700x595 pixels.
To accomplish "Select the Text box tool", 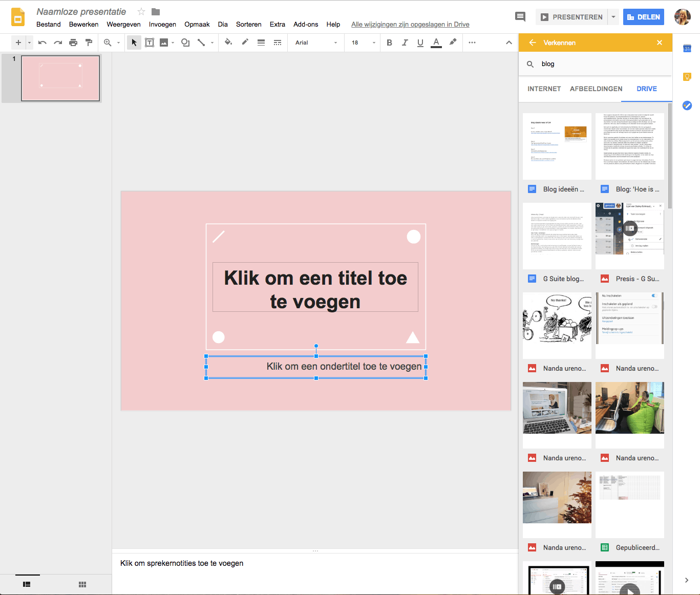I will coord(150,42).
